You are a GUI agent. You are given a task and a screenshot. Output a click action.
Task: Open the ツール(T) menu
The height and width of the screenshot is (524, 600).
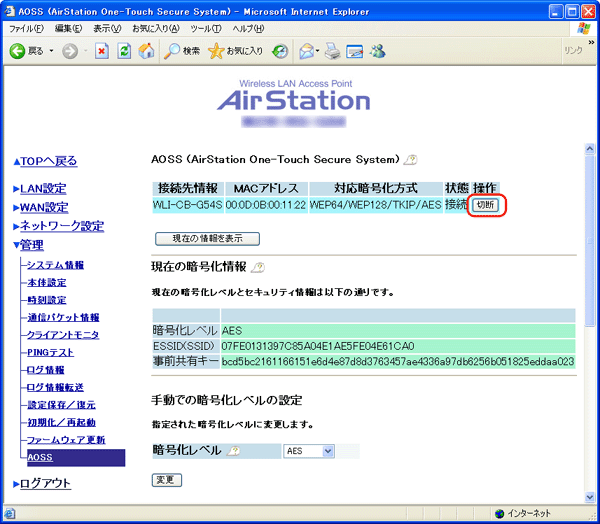point(206,29)
